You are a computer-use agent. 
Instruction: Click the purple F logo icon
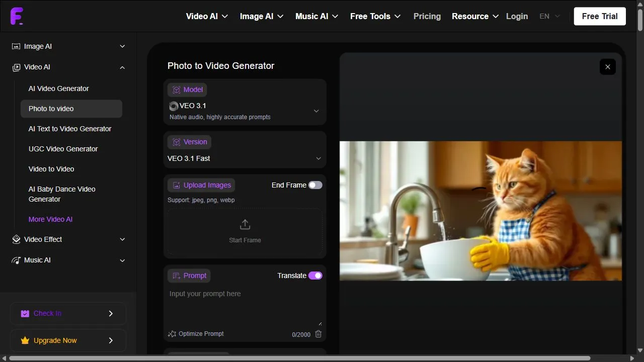(17, 16)
